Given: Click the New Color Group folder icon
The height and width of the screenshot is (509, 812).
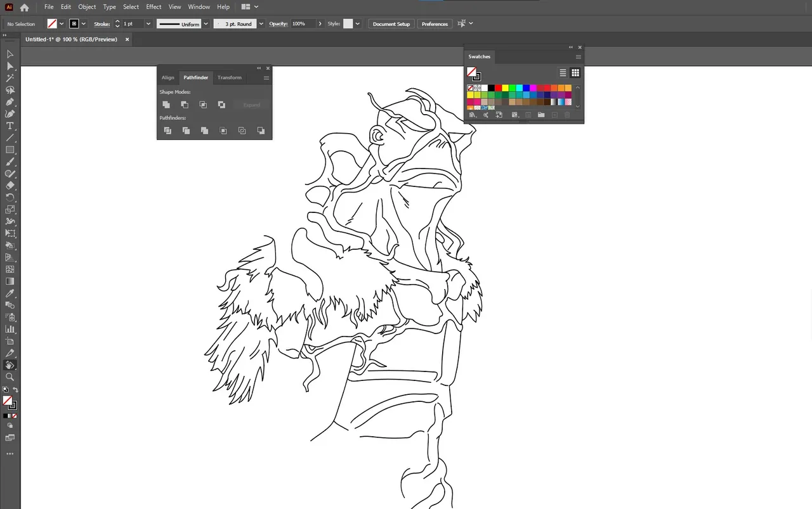Looking at the screenshot, I should coord(541,115).
